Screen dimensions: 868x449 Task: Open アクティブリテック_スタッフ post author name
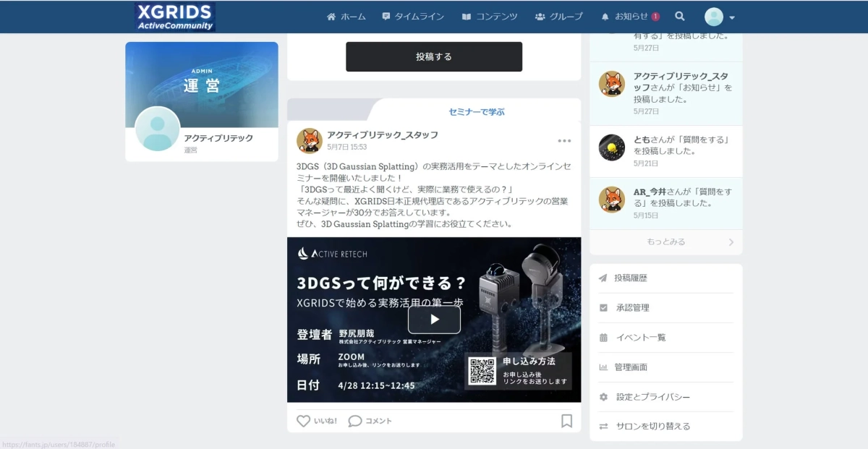click(383, 135)
